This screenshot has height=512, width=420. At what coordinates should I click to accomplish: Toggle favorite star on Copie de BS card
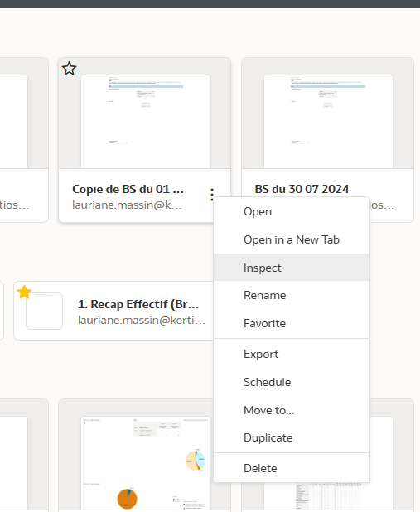(70, 69)
